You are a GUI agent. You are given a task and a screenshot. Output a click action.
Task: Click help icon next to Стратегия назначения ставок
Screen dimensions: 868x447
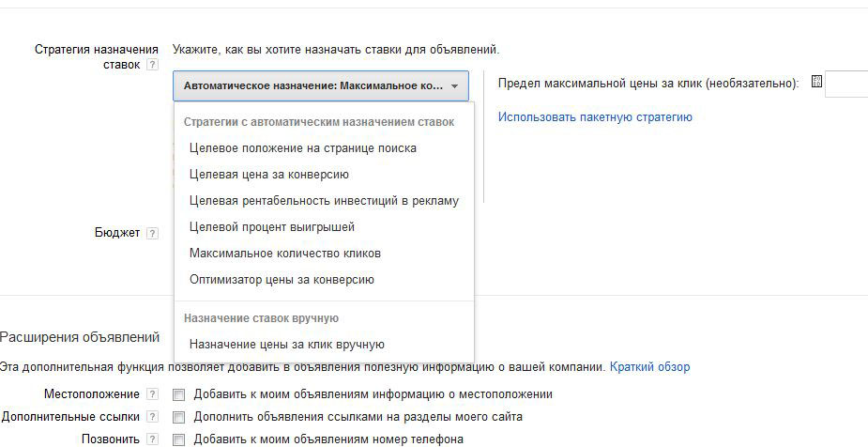(152, 66)
